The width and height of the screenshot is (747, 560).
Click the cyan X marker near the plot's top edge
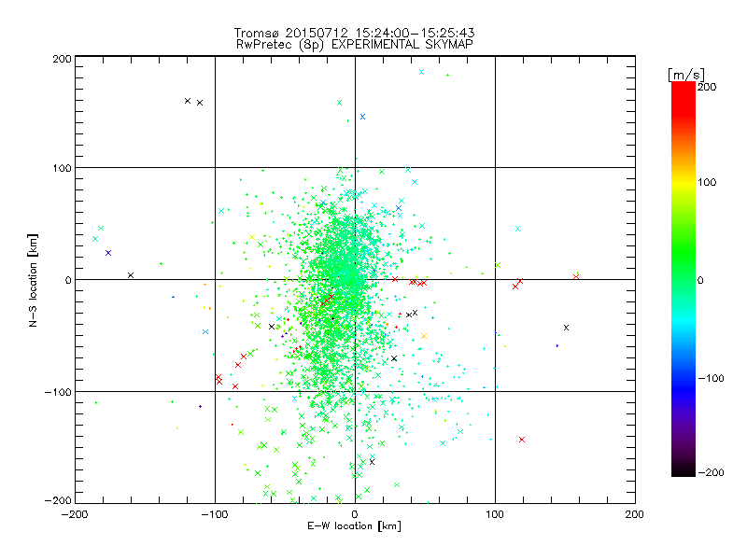point(421,73)
